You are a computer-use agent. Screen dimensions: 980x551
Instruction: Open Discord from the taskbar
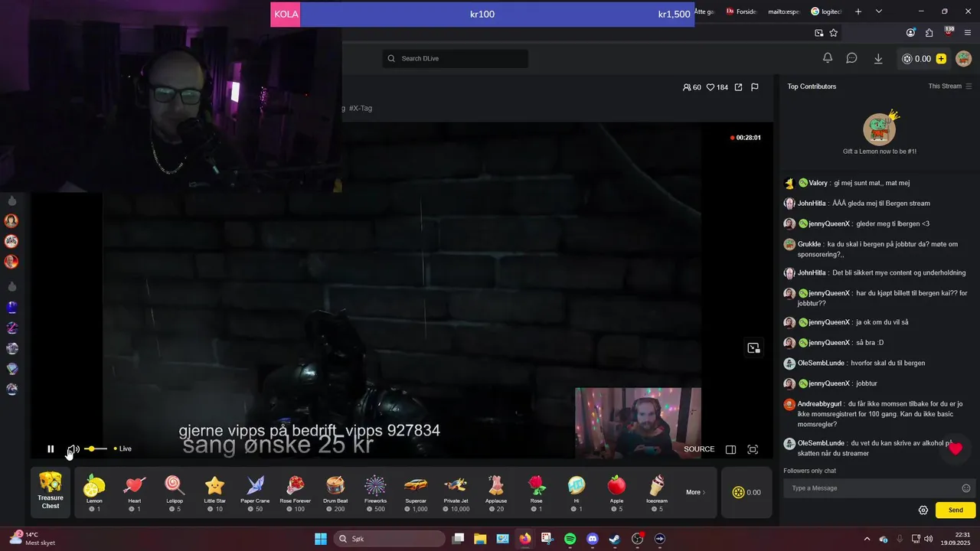[592, 539]
